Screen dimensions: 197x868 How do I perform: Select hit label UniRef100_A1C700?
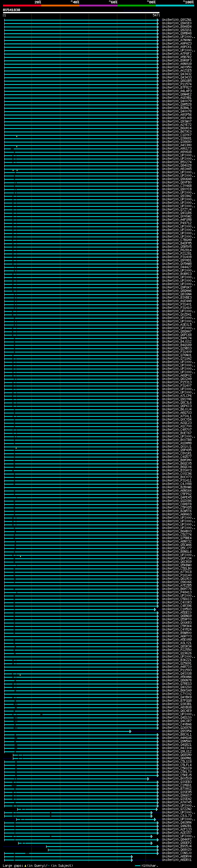click(x=176, y=426)
